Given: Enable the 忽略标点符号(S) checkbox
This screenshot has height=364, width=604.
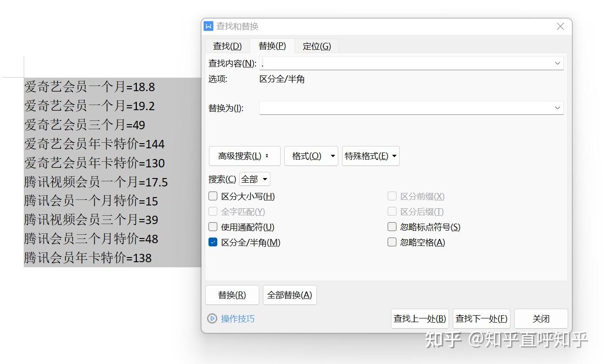Looking at the screenshot, I should point(392,227).
